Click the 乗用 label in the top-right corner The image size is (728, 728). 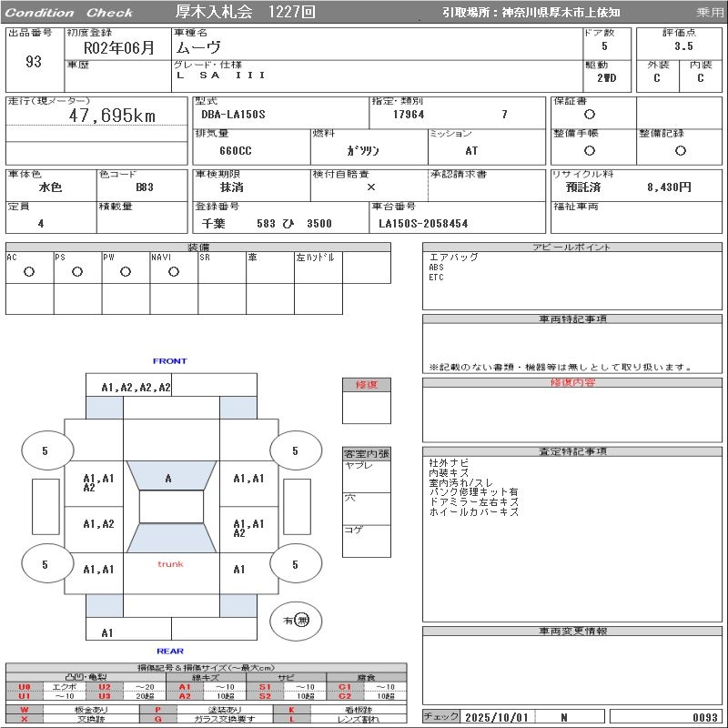pos(709,13)
